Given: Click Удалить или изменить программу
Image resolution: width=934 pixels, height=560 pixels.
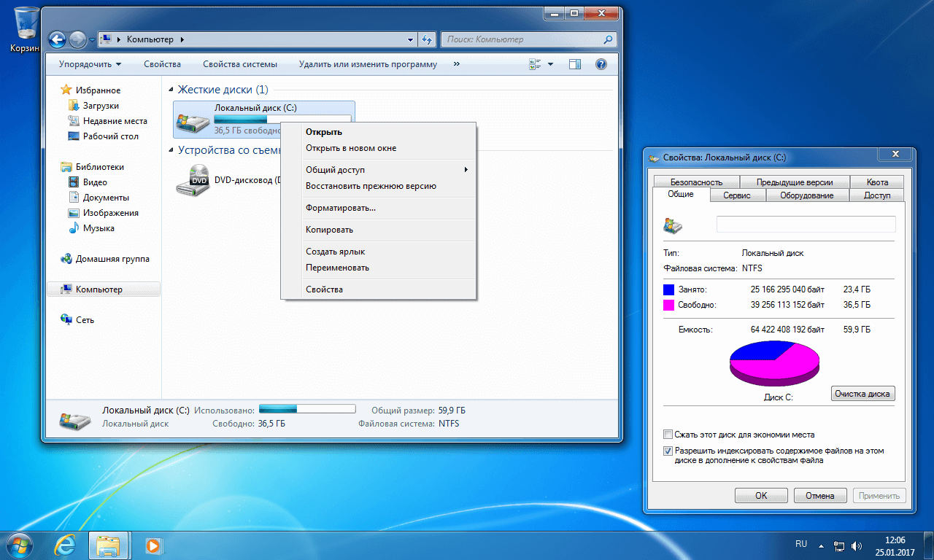Looking at the screenshot, I should point(368,64).
